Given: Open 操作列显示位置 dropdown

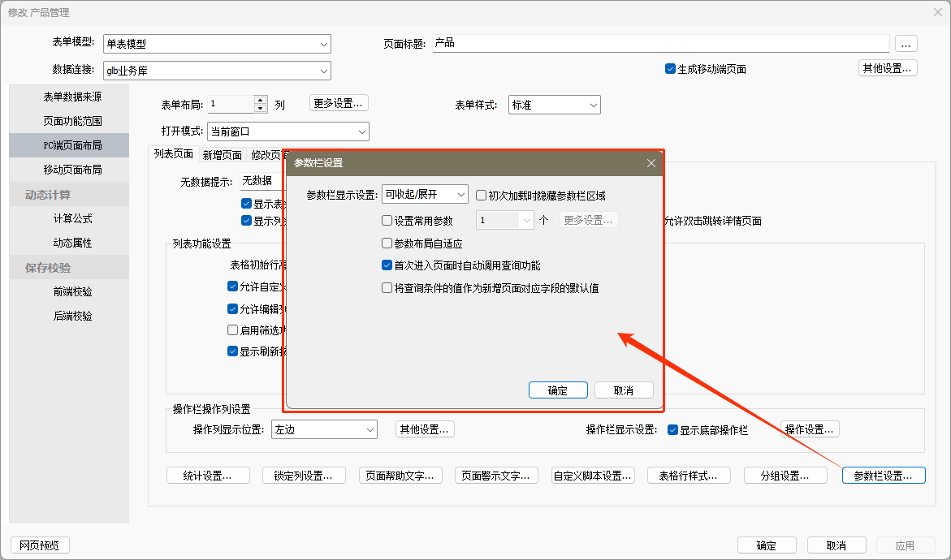Looking at the screenshot, I should tap(324, 429).
